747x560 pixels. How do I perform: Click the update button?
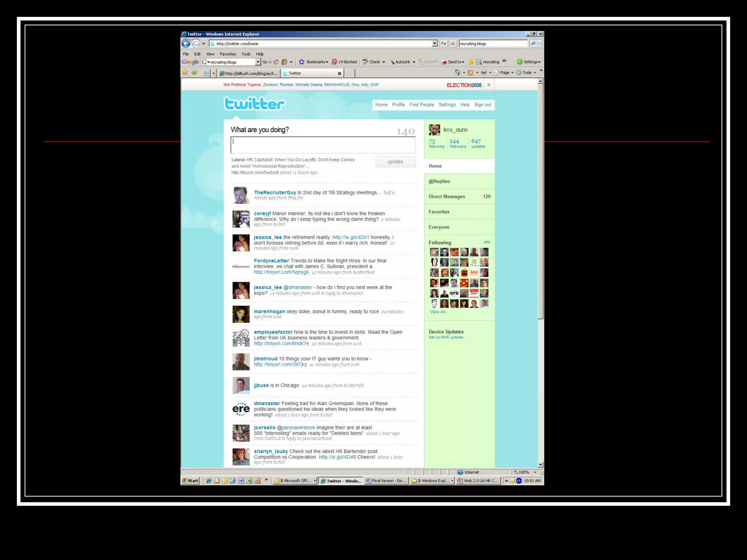click(395, 162)
